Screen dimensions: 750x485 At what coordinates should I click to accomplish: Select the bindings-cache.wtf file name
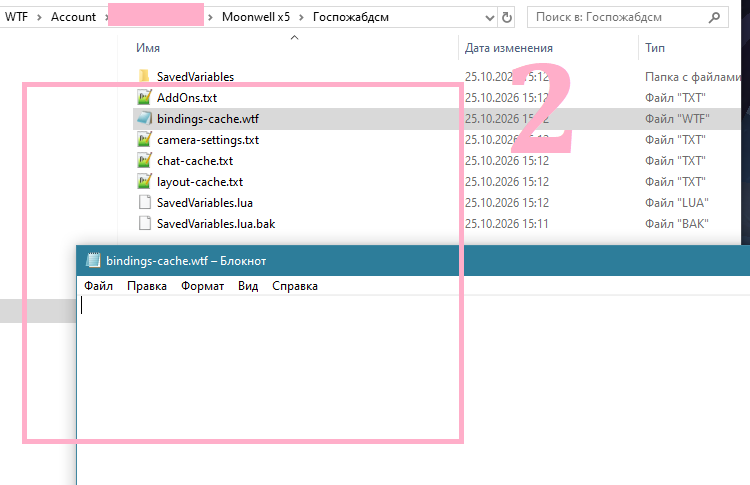(x=208, y=119)
